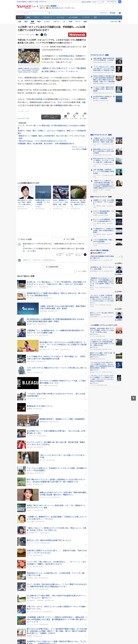Click the first commenter's avatar

pos(19,244)
